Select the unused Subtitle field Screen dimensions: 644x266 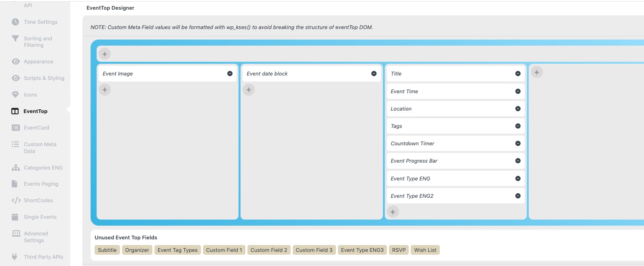pos(107,250)
